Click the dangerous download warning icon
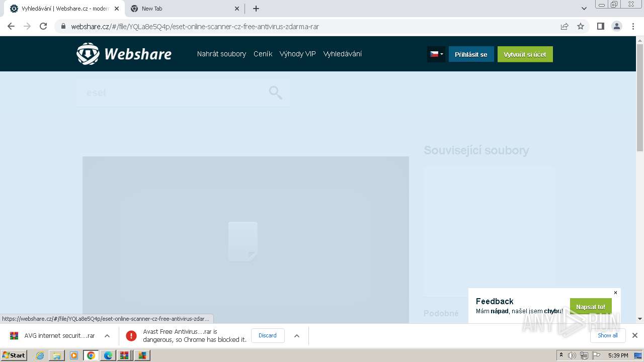The width and height of the screenshot is (644, 362). [131, 336]
